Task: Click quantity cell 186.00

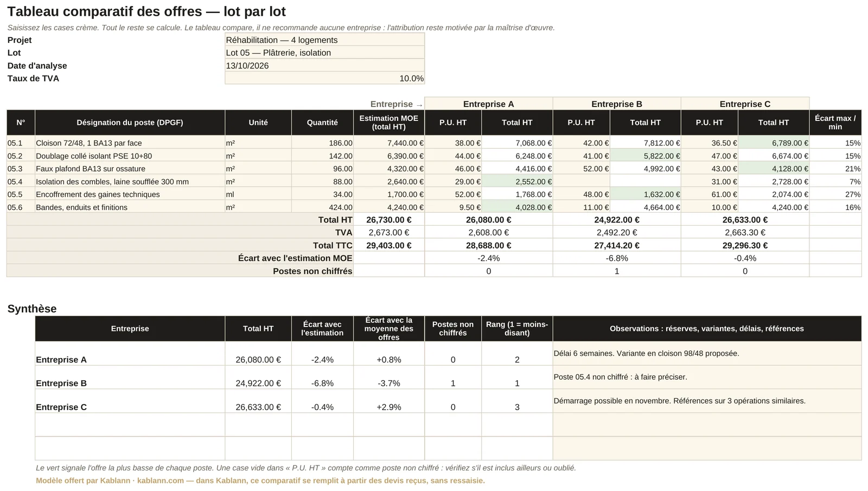Action: [322, 143]
